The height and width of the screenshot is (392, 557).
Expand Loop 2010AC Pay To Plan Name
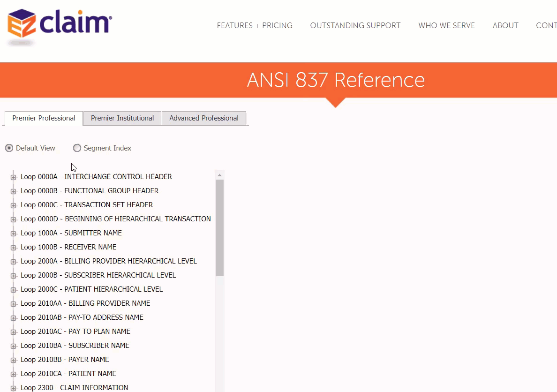14,332
